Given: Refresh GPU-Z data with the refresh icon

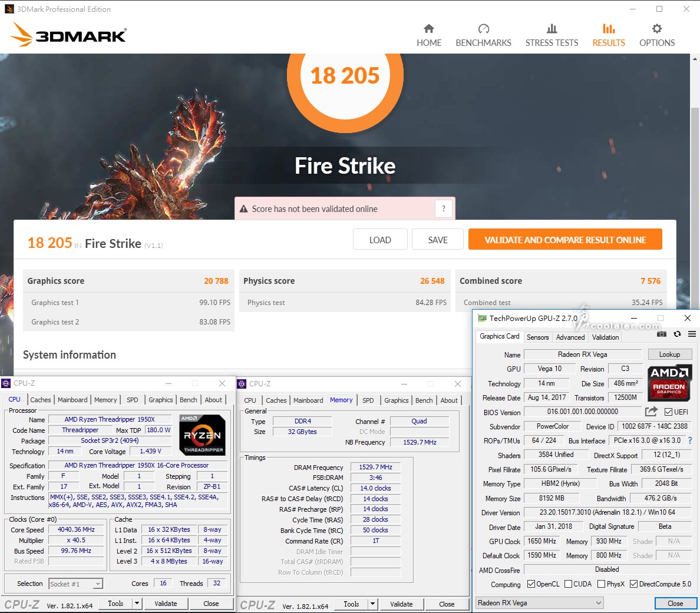Looking at the screenshot, I should click(x=677, y=334).
